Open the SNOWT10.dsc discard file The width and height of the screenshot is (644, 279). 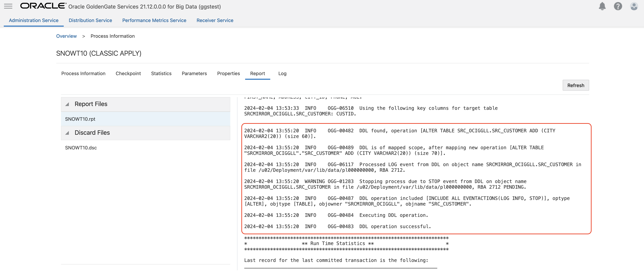pyautogui.click(x=81, y=148)
